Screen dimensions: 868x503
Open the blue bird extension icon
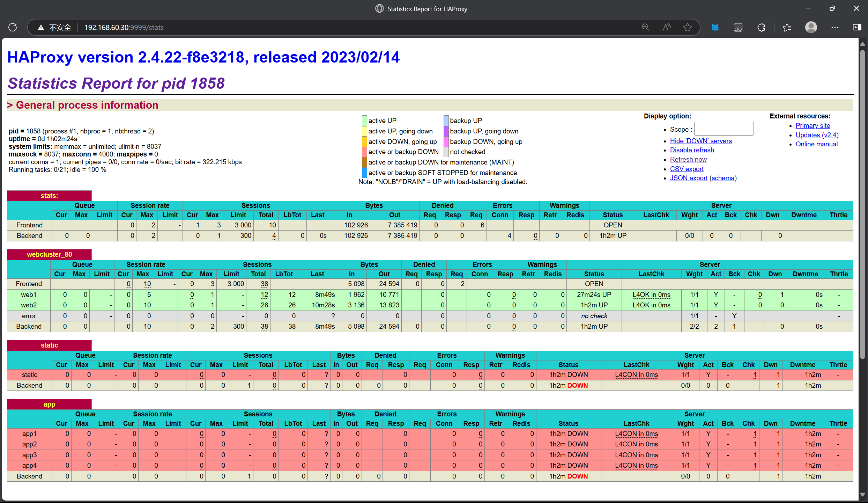click(x=715, y=27)
